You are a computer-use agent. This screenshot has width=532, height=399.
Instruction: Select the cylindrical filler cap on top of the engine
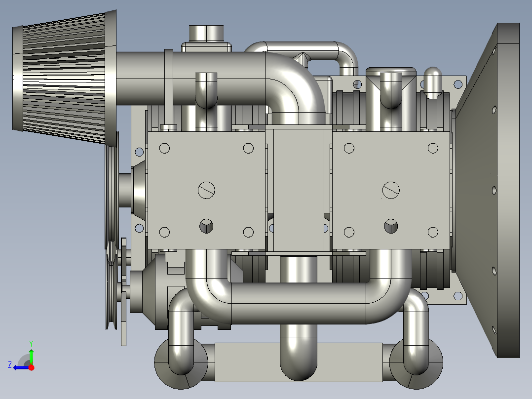point(206,33)
